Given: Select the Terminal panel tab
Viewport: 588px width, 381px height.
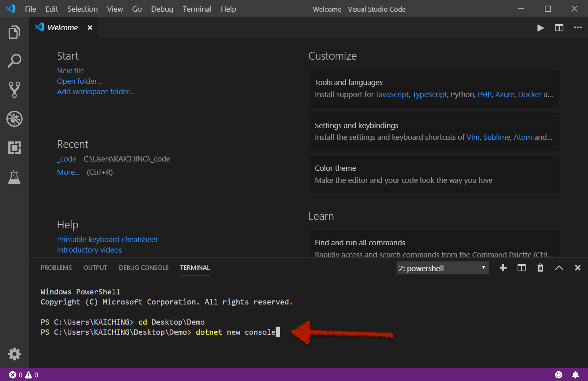Looking at the screenshot, I should 195,268.
